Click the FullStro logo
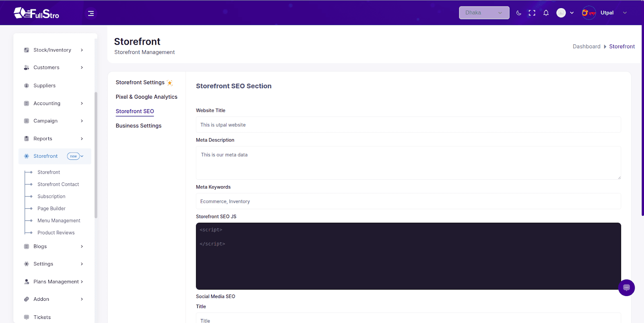Viewport: 644px width, 323px height. pos(37,14)
